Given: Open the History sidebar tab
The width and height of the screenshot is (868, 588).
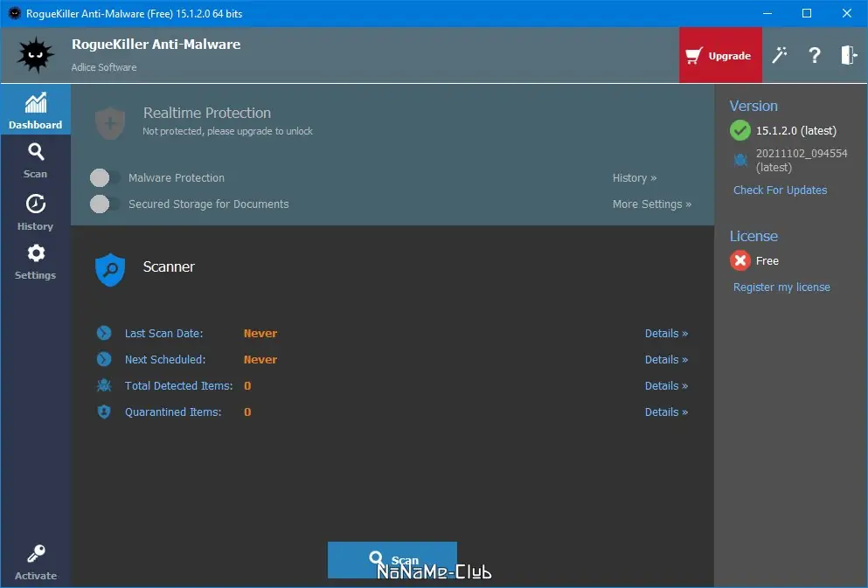Looking at the screenshot, I should click(x=36, y=212).
